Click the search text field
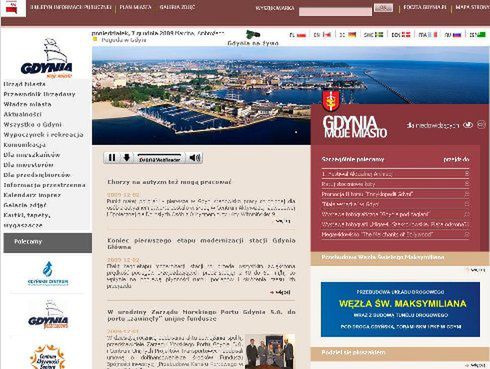This screenshot has width=490, height=369. pyautogui.click(x=335, y=12)
